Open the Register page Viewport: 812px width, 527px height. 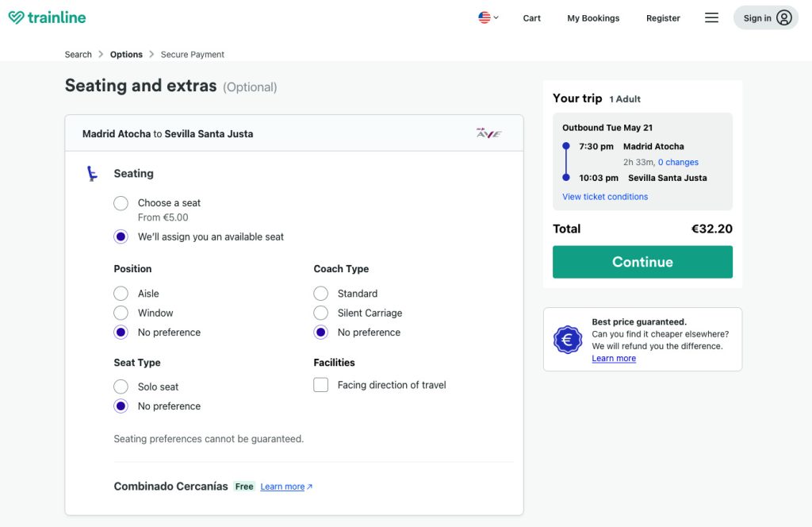[663, 18]
